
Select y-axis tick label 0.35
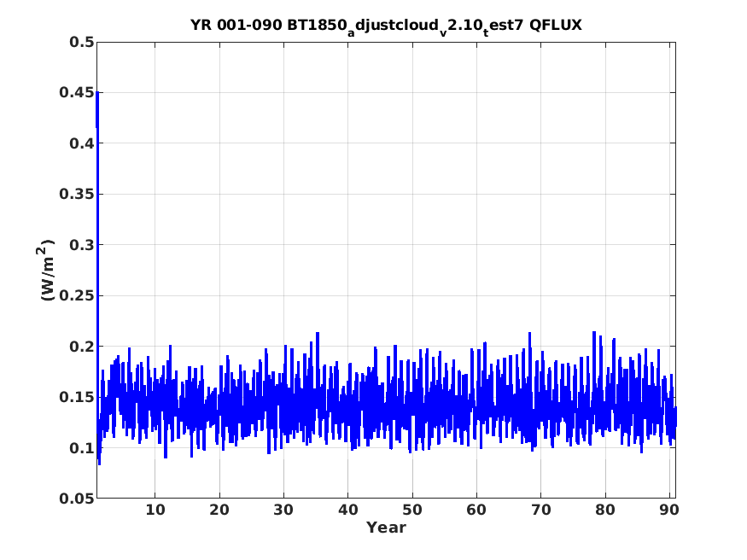[77, 194]
